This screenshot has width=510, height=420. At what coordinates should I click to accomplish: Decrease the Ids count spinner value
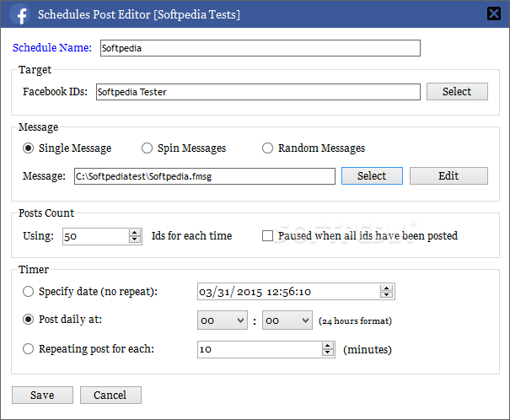pos(135,240)
